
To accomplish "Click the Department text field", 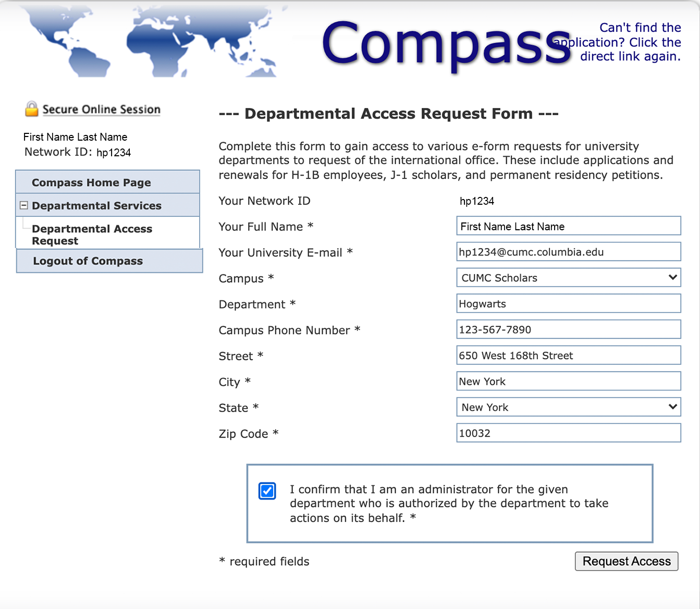I will 569,304.
